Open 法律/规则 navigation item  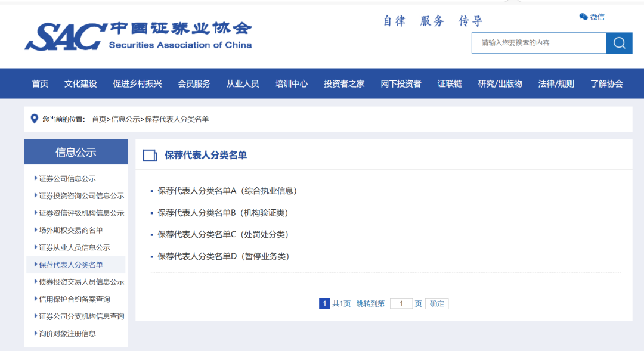click(556, 84)
